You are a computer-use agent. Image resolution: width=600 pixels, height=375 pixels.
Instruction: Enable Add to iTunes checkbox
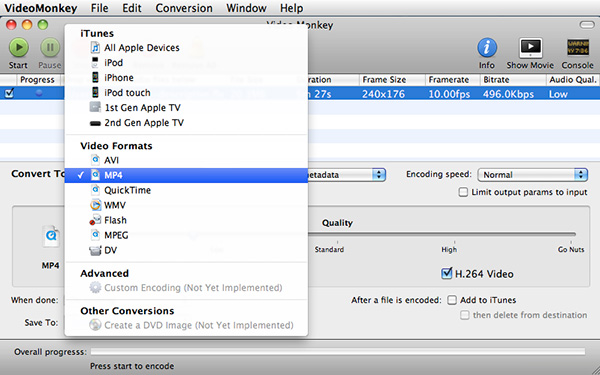[452, 300]
